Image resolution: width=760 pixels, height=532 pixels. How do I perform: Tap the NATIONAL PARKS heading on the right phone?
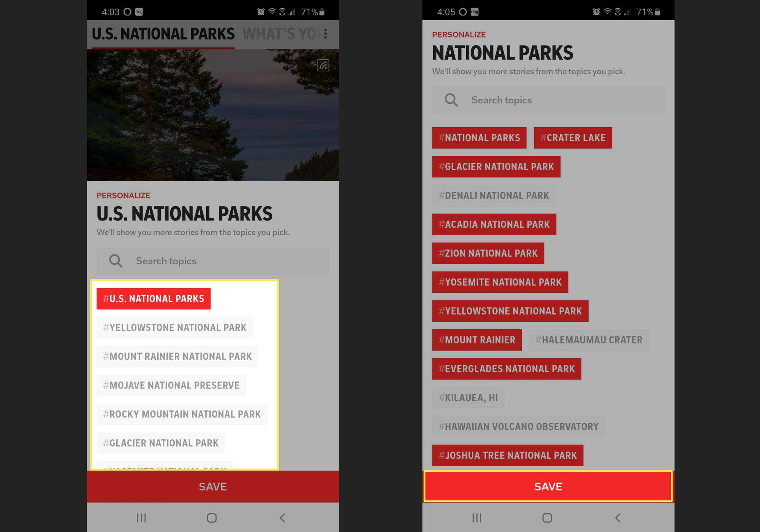click(502, 53)
